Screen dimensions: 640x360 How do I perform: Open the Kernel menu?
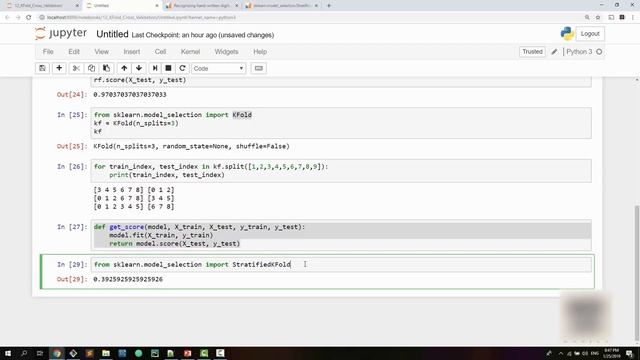pyautogui.click(x=190, y=52)
